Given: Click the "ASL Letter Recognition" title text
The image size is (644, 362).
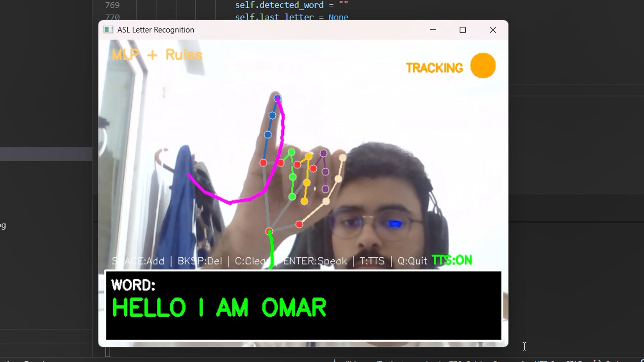Looking at the screenshot, I should pos(156,30).
